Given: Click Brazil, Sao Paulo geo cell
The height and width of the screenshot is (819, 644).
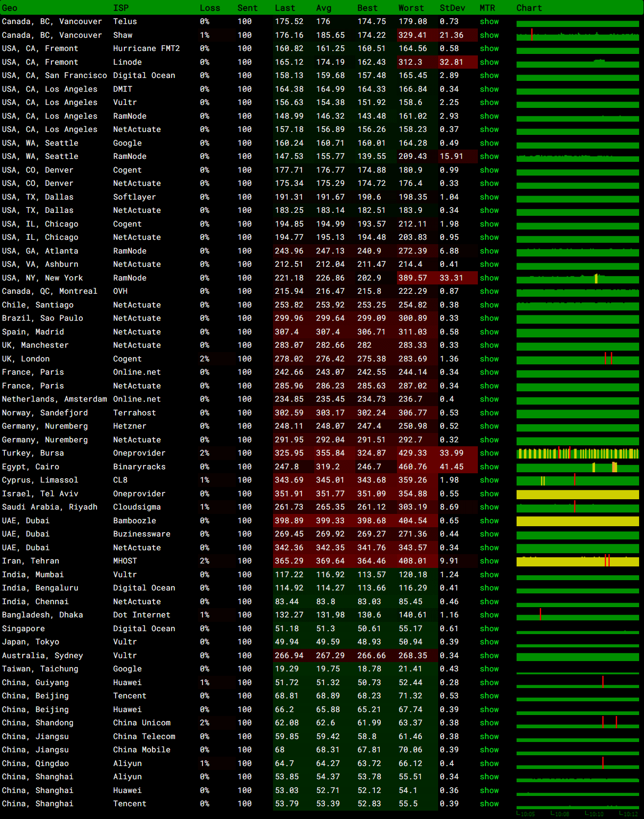Looking at the screenshot, I should [43, 318].
